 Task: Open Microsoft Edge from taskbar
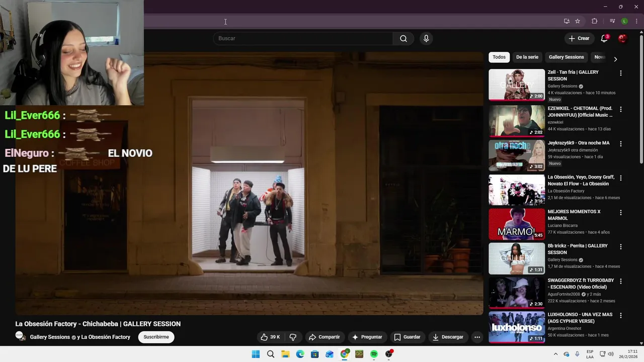point(300,354)
